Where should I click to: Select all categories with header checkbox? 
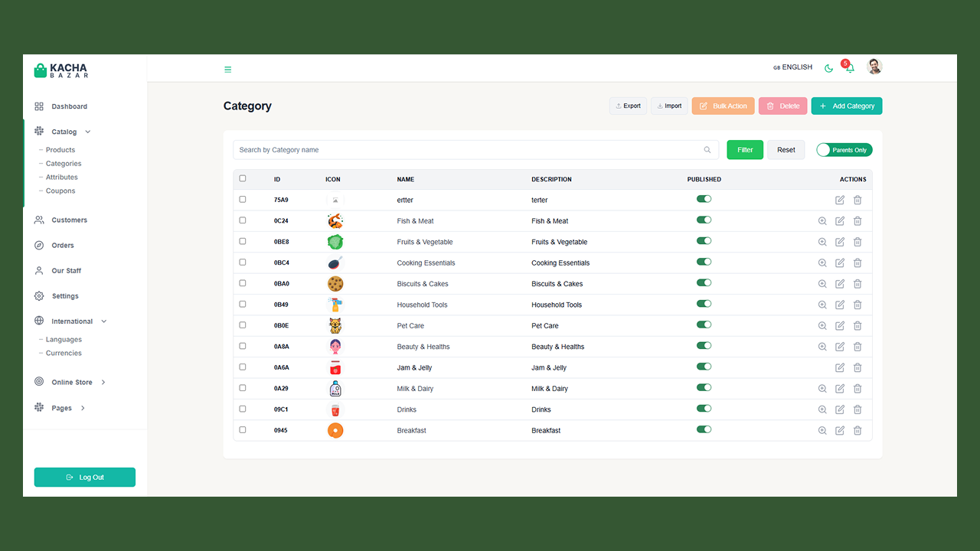coord(243,178)
